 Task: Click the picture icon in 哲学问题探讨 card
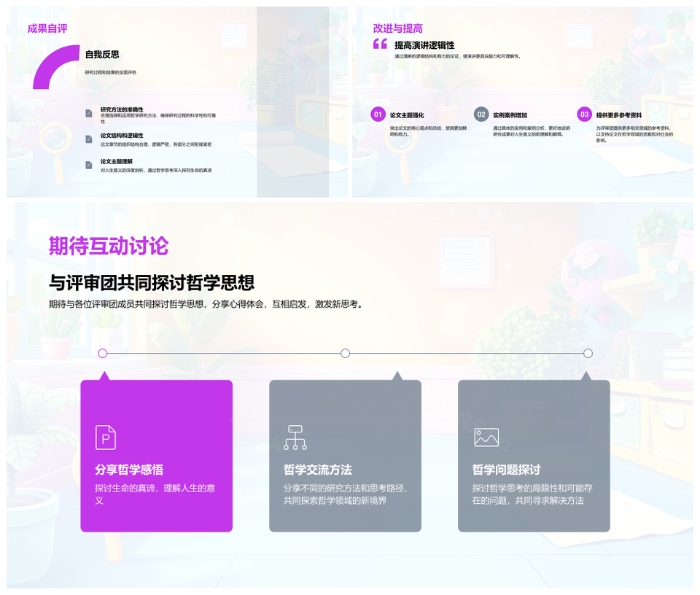(486, 437)
